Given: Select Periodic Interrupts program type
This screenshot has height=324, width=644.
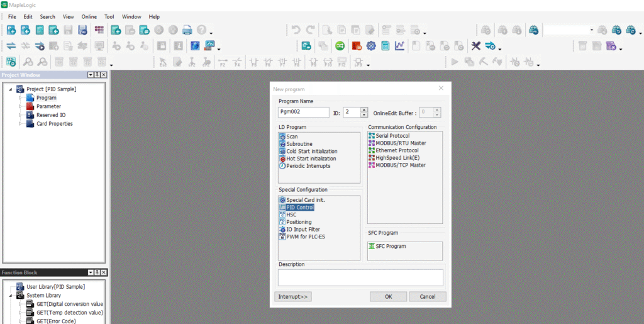Looking at the screenshot, I should click(x=308, y=166).
